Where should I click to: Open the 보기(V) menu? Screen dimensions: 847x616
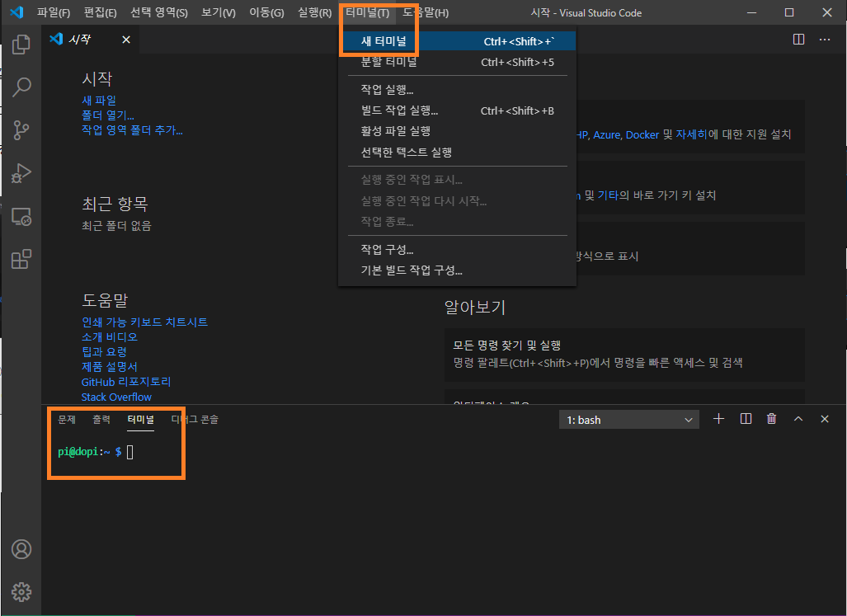click(219, 12)
